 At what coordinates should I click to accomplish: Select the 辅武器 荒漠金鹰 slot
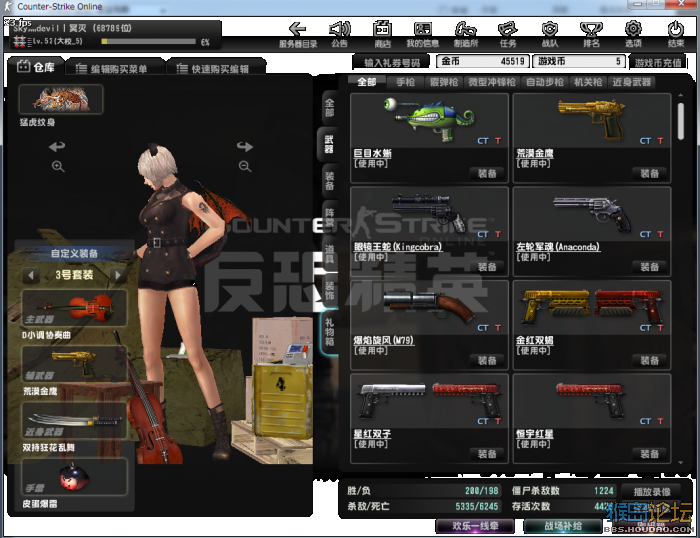point(75,364)
